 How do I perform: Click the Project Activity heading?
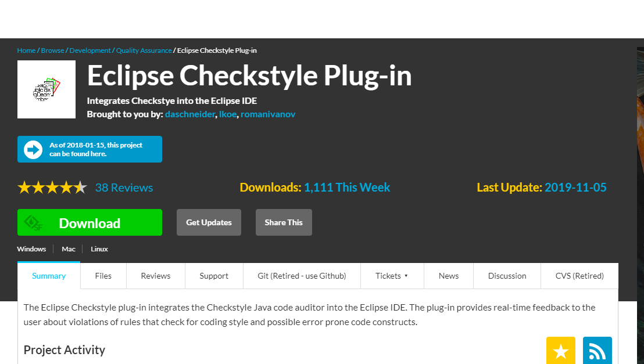pos(65,350)
